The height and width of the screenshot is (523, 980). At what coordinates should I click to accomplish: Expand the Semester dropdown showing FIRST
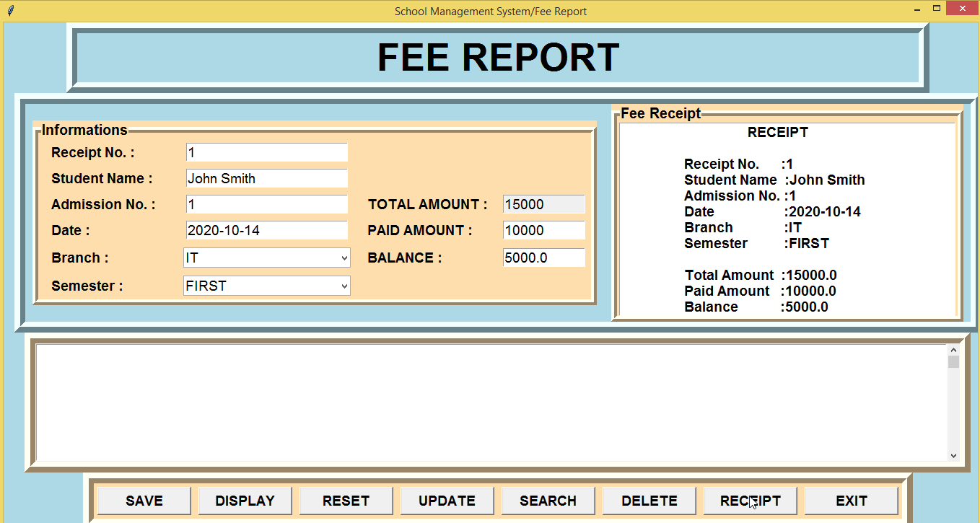click(267, 286)
